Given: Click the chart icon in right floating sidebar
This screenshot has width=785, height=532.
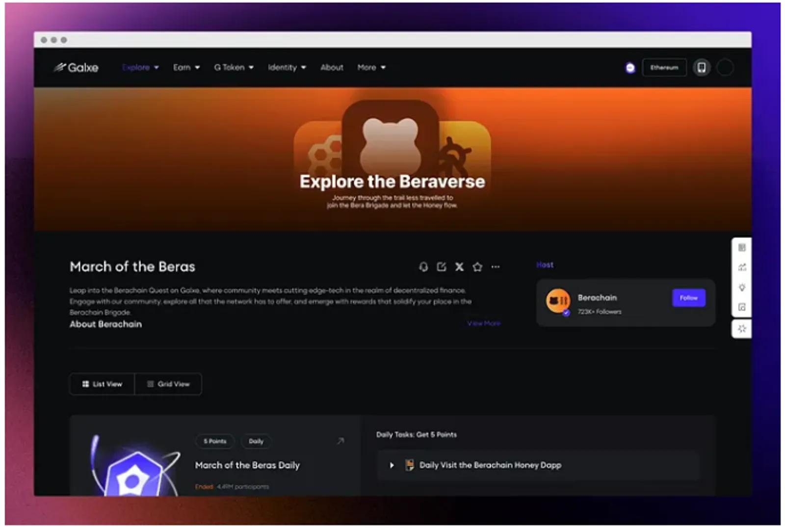Looking at the screenshot, I should tap(742, 267).
